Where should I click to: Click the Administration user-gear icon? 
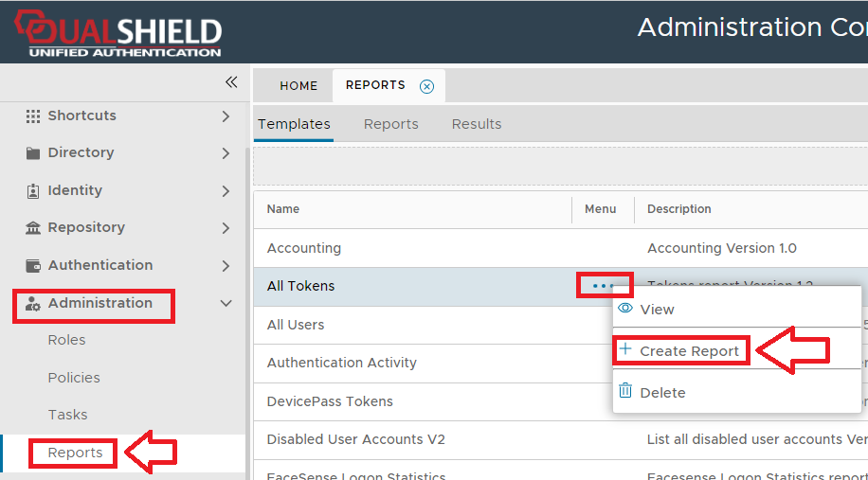[33, 304]
